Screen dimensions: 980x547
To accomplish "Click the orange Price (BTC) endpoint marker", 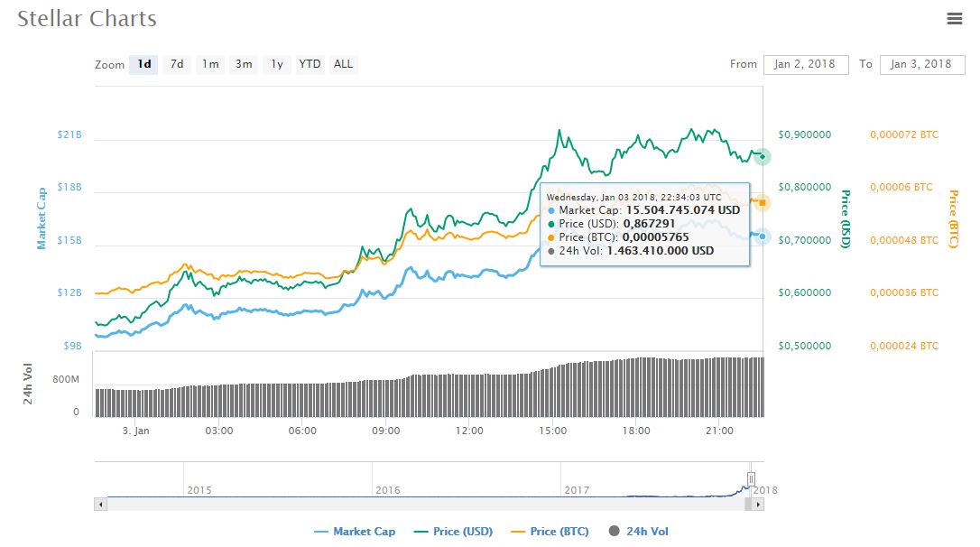I will (x=762, y=202).
